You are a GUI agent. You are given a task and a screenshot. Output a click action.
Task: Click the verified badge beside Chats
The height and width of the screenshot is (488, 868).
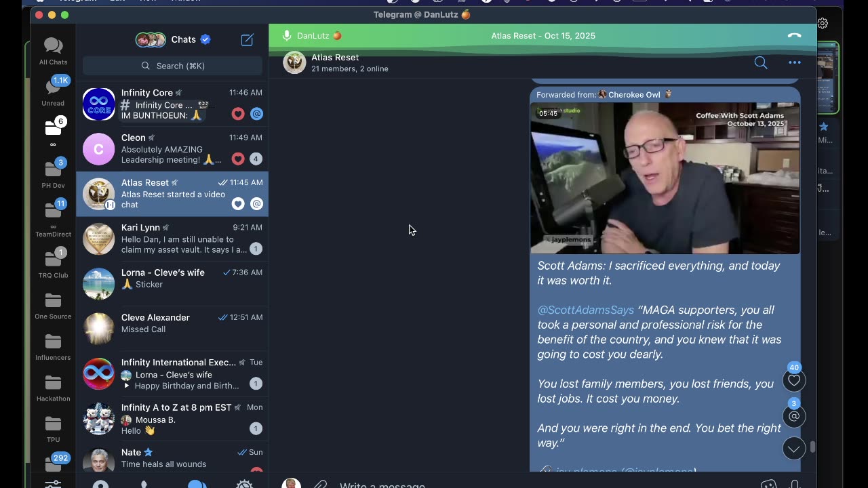click(205, 40)
